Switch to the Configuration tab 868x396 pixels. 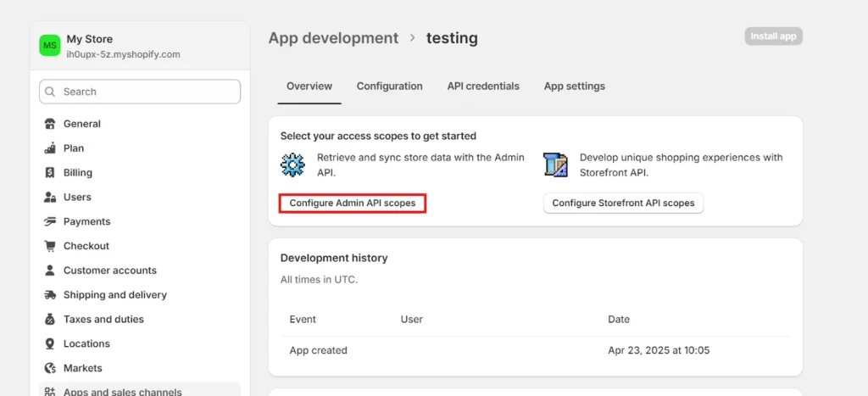point(389,86)
